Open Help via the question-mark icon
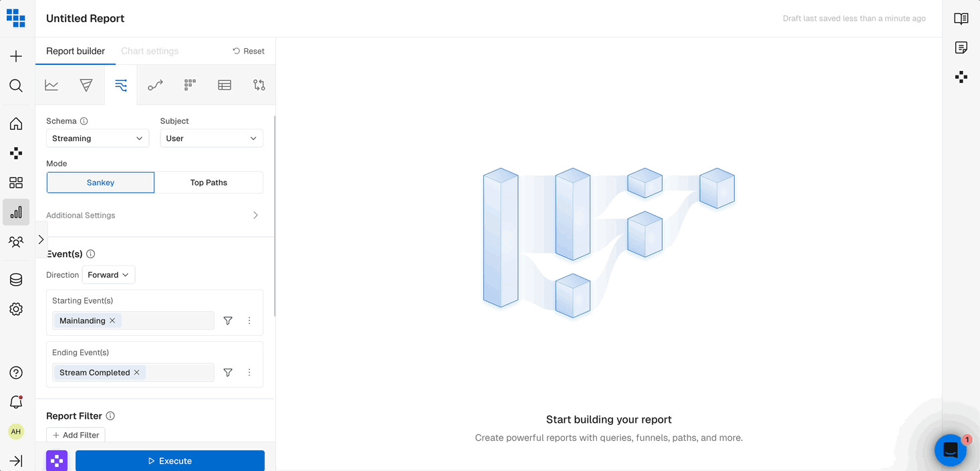The image size is (980, 471). point(16,373)
